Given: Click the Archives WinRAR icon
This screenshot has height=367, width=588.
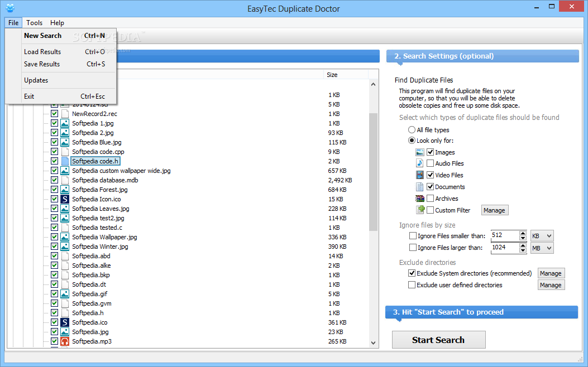Looking at the screenshot, I should tap(419, 199).
